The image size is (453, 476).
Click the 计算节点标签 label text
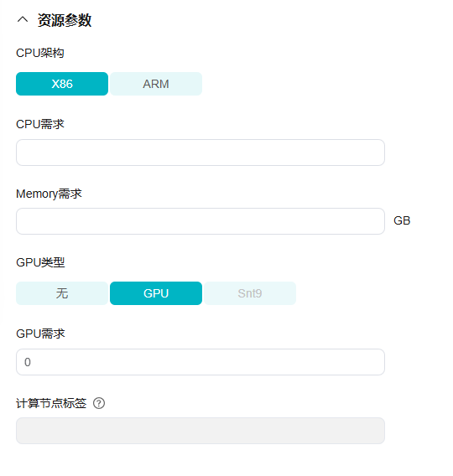click(51, 403)
